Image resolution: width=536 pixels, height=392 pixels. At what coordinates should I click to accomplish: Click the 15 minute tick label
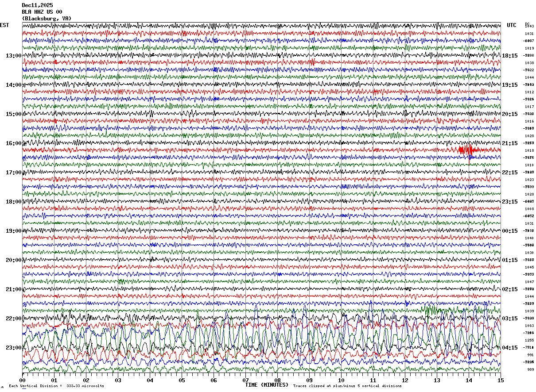(501, 380)
